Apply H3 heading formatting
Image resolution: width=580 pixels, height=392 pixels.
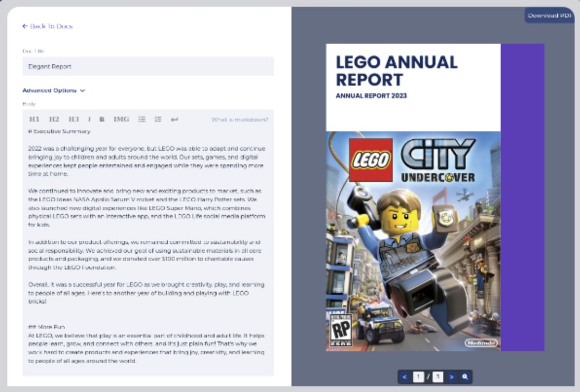73,119
